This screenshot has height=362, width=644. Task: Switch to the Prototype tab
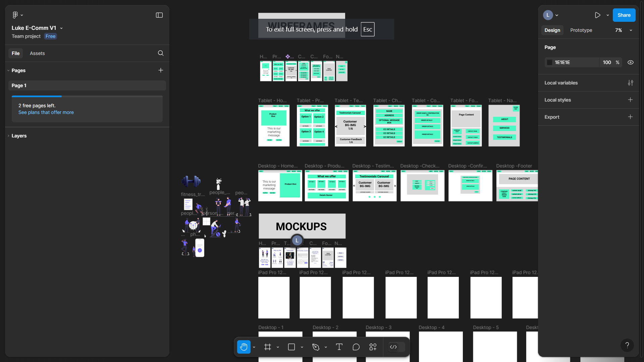581,30
